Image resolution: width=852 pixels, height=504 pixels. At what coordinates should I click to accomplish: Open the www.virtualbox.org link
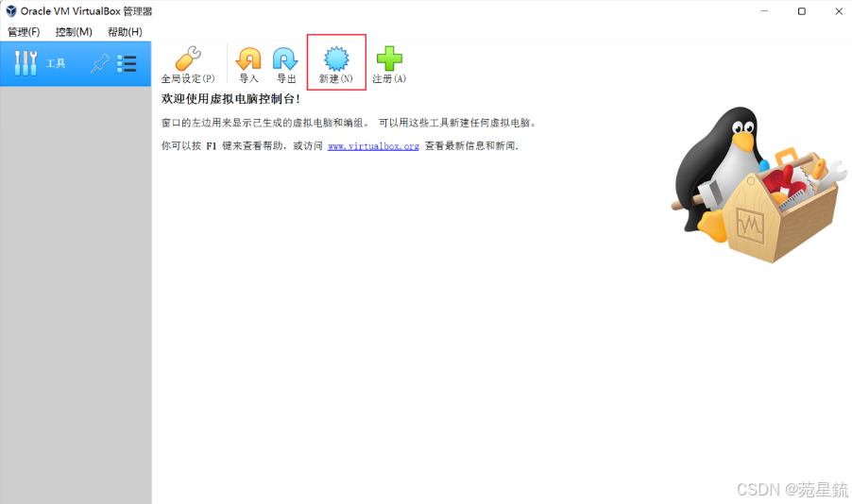pyautogui.click(x=373, y=146)
